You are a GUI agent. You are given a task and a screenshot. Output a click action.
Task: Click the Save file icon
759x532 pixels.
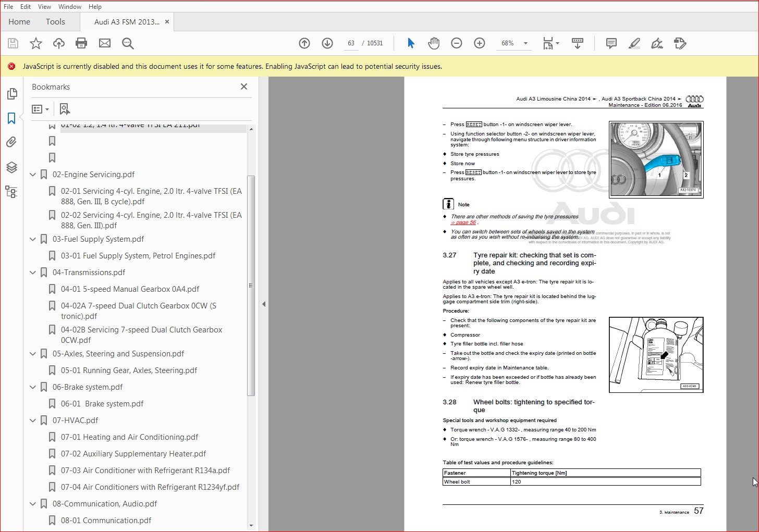tap(13, 43)
